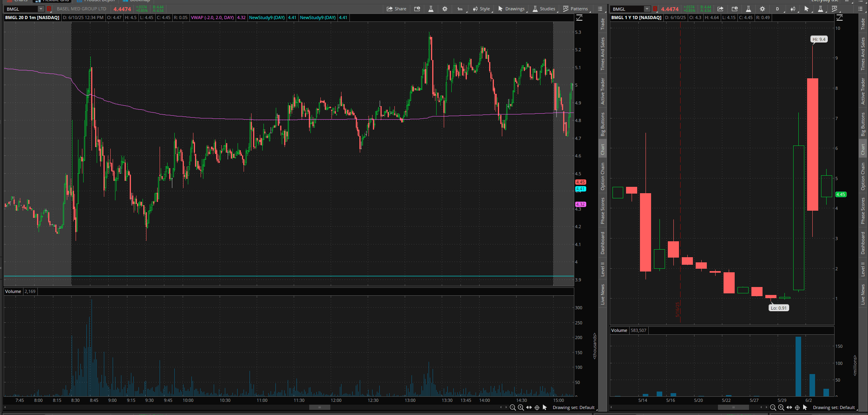Click the BMGL 20 D 1m [NASDAQ] chart title
The width and height of the screenshot is (868, 415).
pyautogui.click(x=32, y=17)
